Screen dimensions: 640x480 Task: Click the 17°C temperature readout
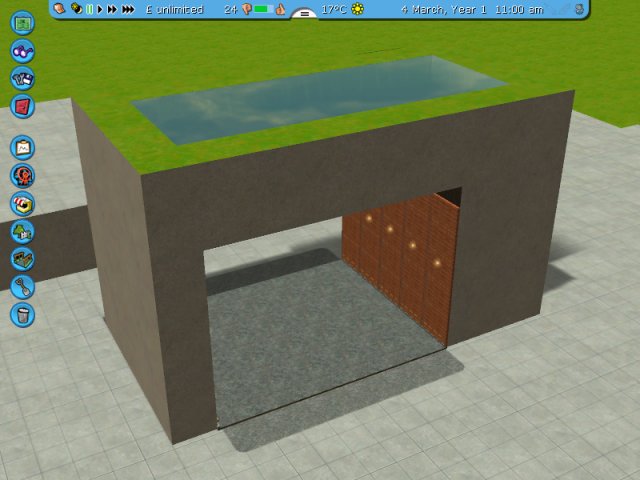(x=334, y=9)
